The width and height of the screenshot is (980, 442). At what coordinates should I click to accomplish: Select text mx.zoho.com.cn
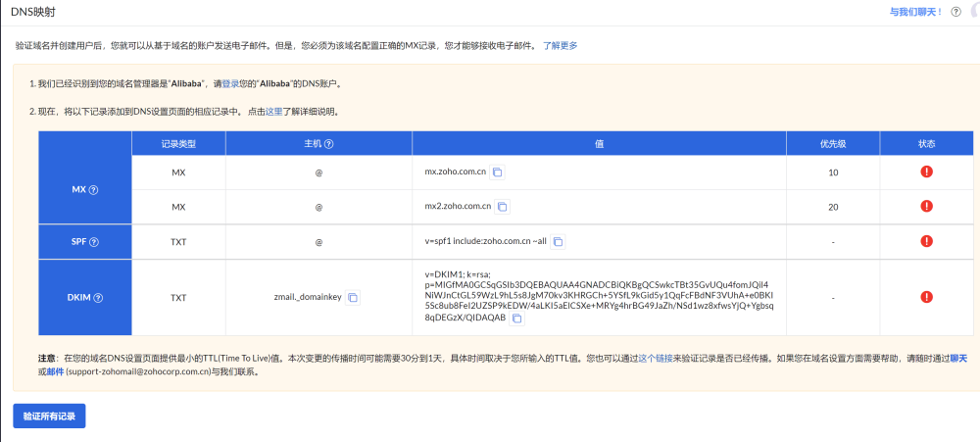coord(456,172)
